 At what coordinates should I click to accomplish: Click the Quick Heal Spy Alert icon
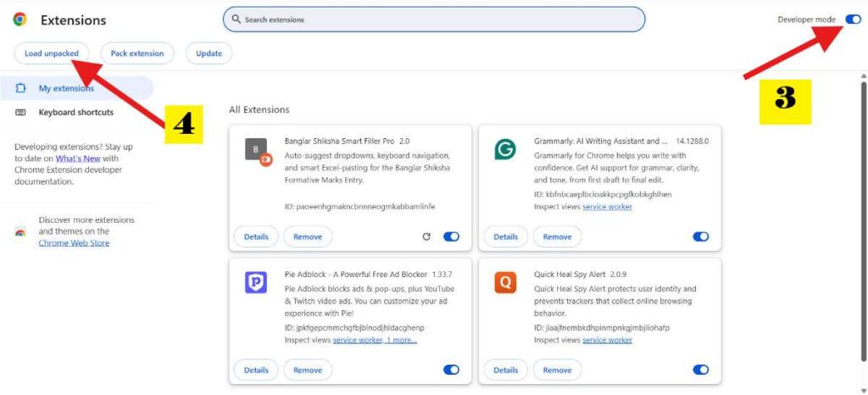[x=505, y=283]
